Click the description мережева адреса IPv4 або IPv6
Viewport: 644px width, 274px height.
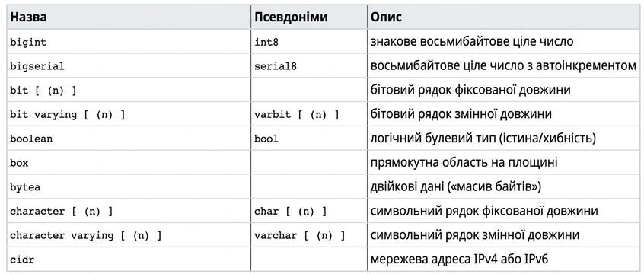[459, 260]
